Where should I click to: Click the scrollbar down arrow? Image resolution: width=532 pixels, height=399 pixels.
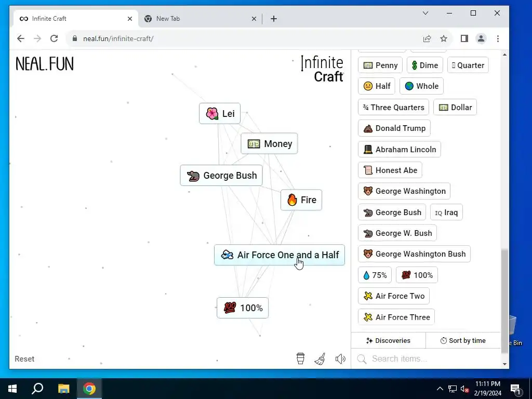click(x=504, y=364)
